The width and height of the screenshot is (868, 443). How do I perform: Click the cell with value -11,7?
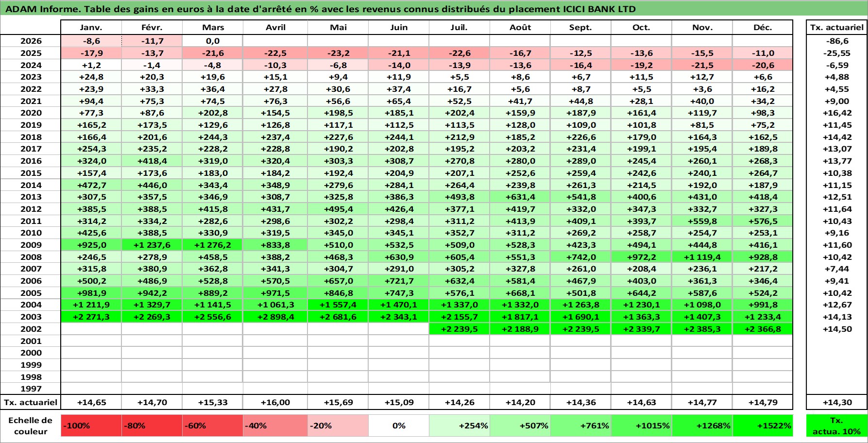pos(152,41)
